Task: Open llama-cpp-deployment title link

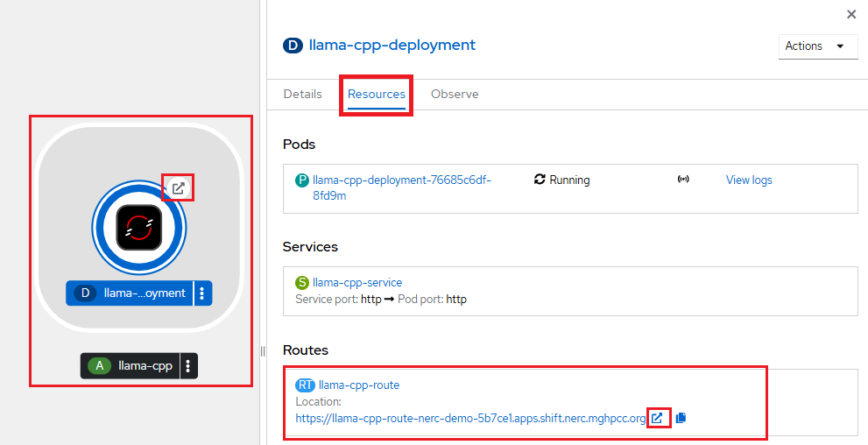Action: (x=392, y=45)
